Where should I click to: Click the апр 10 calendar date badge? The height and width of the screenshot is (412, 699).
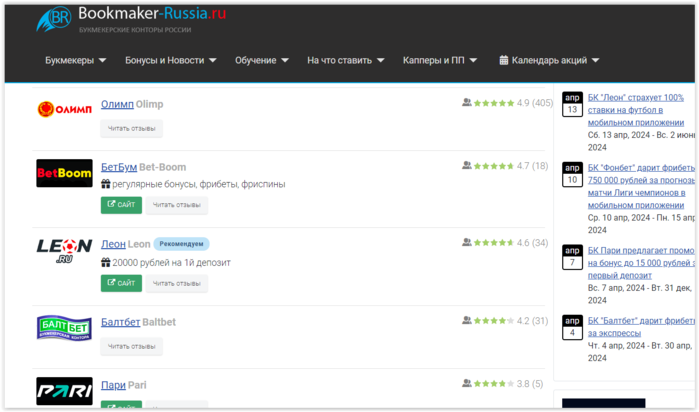(572, 174)
